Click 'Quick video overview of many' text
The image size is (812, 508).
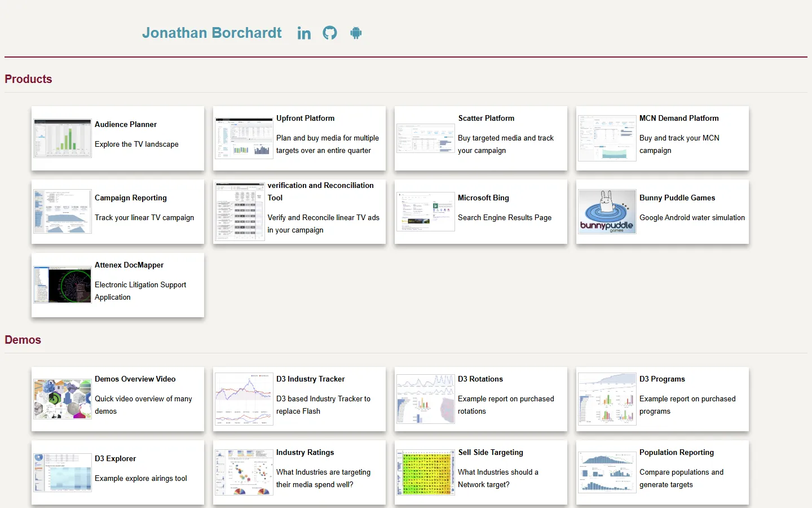point(143,398)
